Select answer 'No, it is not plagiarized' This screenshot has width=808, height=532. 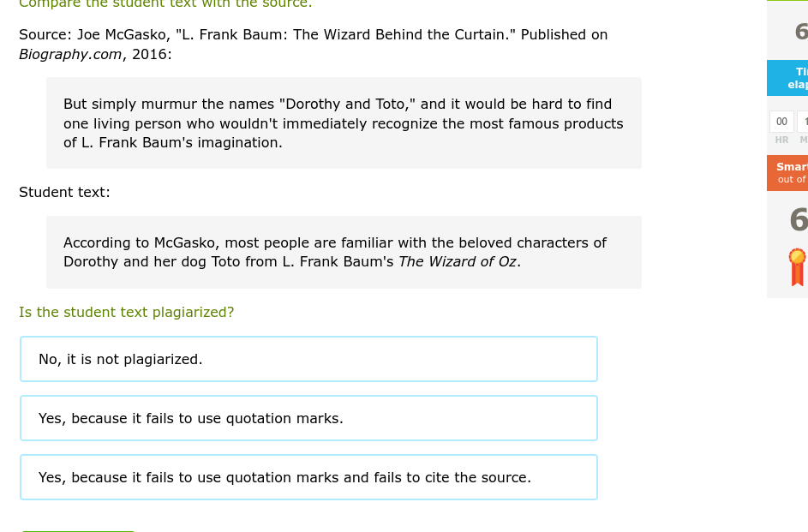coord(308,359)
